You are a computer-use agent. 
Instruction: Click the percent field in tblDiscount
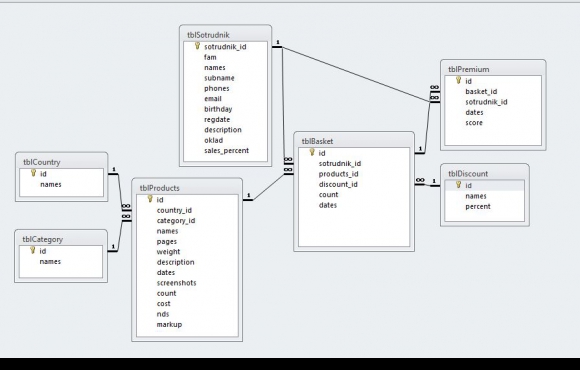tap(478, 206)
